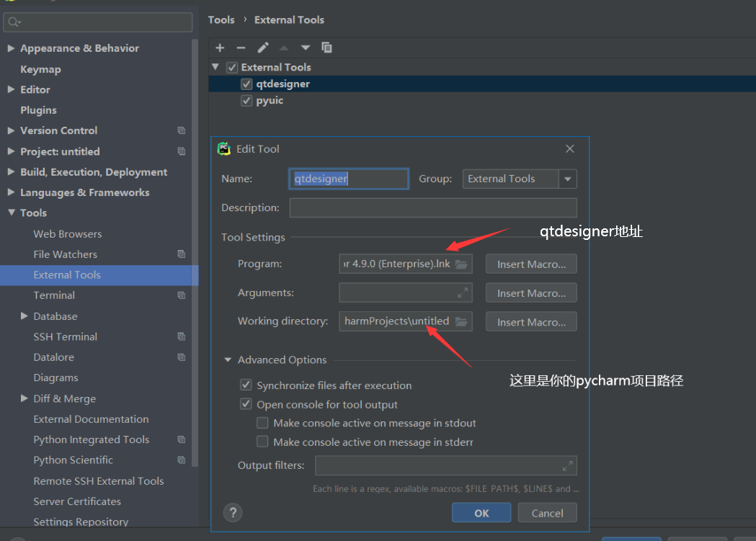Click project-level icon beside Python Scientific

pos(182,460)
